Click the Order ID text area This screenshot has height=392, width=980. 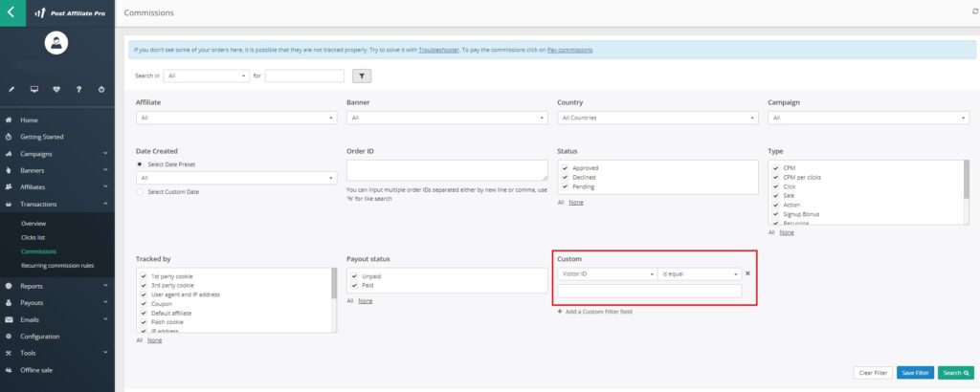(447, 170)
